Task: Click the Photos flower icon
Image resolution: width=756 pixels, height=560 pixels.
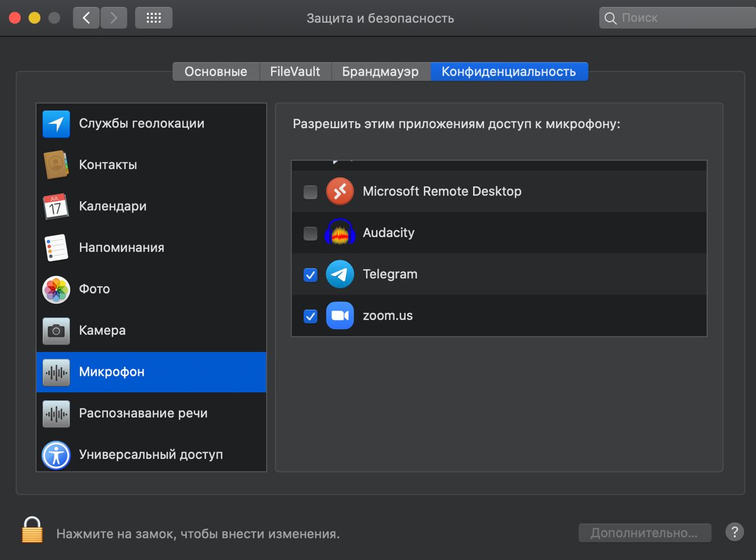Action: coord(56,289)
